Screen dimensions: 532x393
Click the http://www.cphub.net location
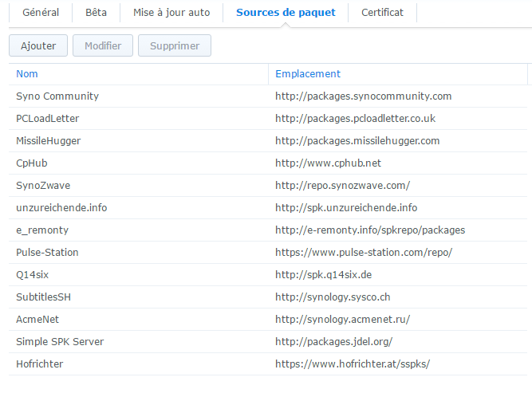click(328, 163)
